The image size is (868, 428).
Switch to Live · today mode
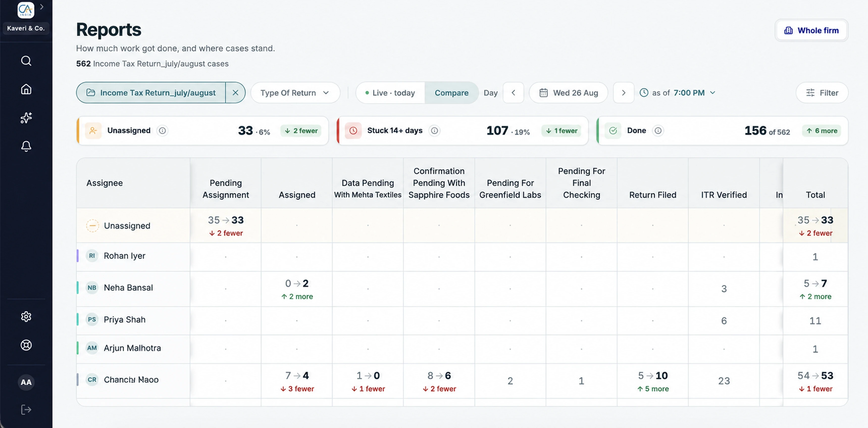pos(390,93)
